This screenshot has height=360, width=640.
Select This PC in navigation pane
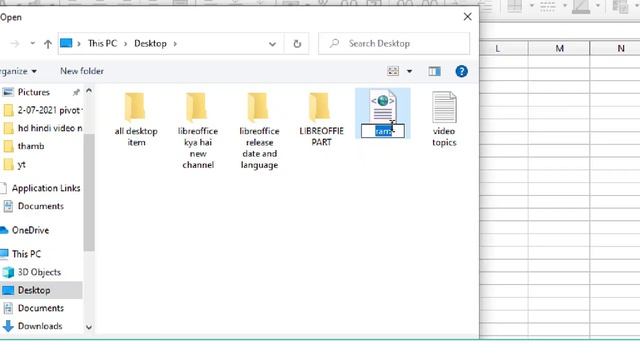21,254
